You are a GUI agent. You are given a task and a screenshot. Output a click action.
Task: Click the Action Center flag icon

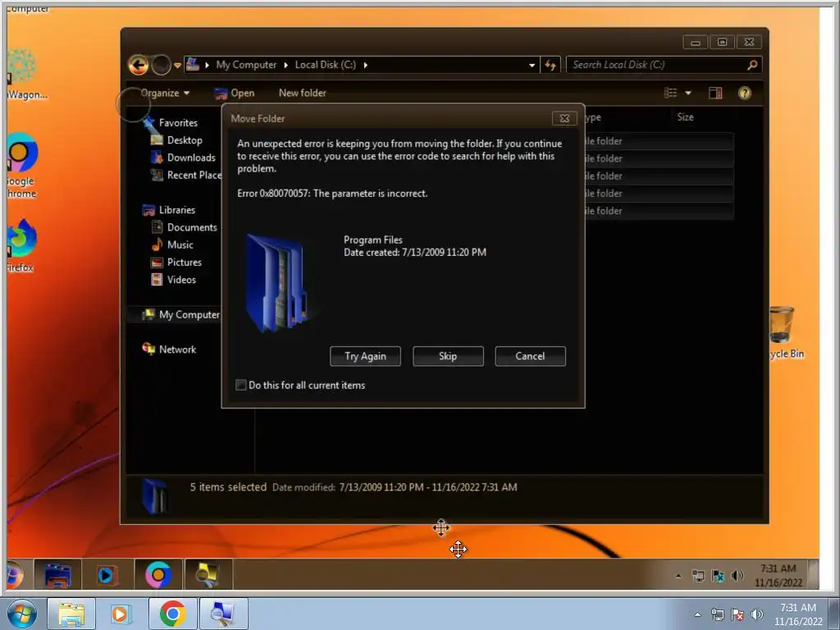pos(737,614)
